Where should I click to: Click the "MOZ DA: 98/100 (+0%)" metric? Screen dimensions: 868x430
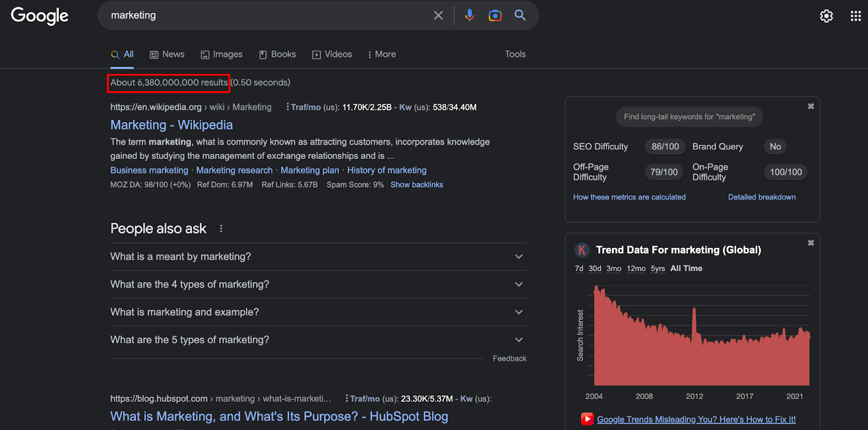(x=150, y=185)
